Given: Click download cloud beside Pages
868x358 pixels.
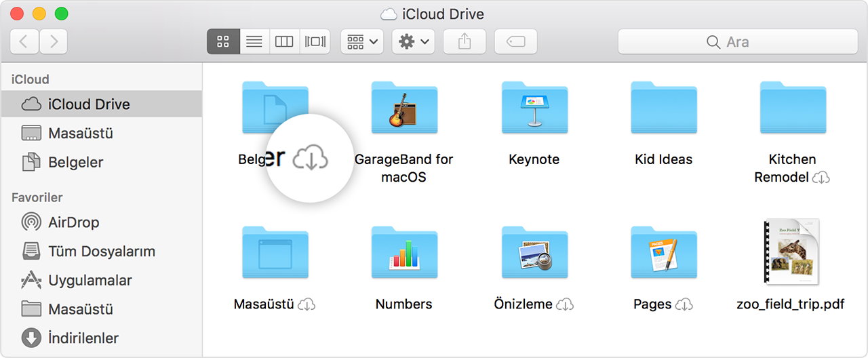Looking at the screenshot, I should point(684,304).
